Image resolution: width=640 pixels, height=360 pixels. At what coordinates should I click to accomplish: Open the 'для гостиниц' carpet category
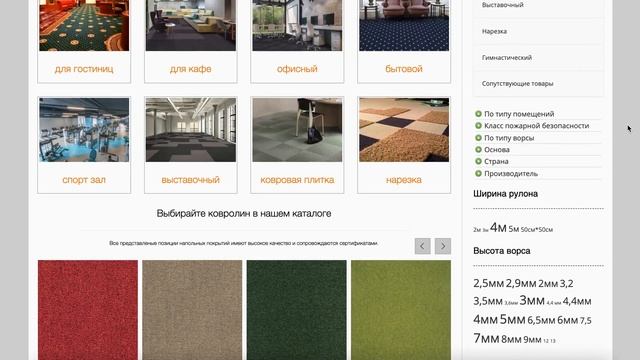tap(84, 69)
